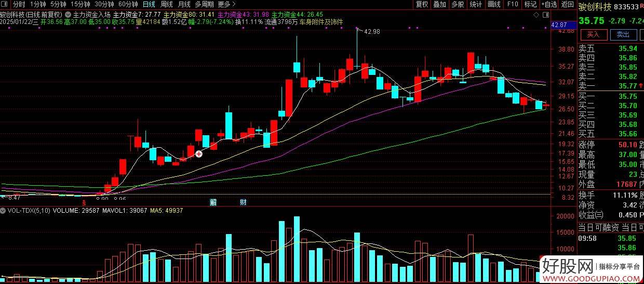The image size is (644, 284).
Task: Switch to 30分钟 period
Action: (104, 4)
